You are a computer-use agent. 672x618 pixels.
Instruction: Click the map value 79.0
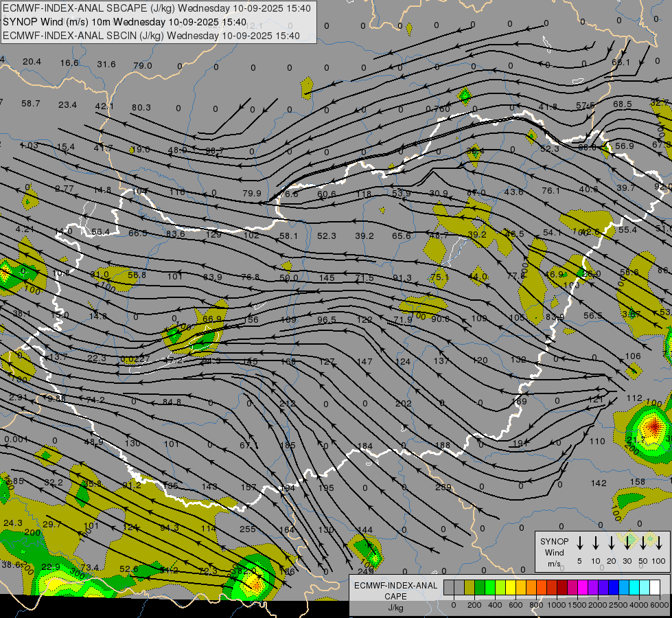(143, 66)
